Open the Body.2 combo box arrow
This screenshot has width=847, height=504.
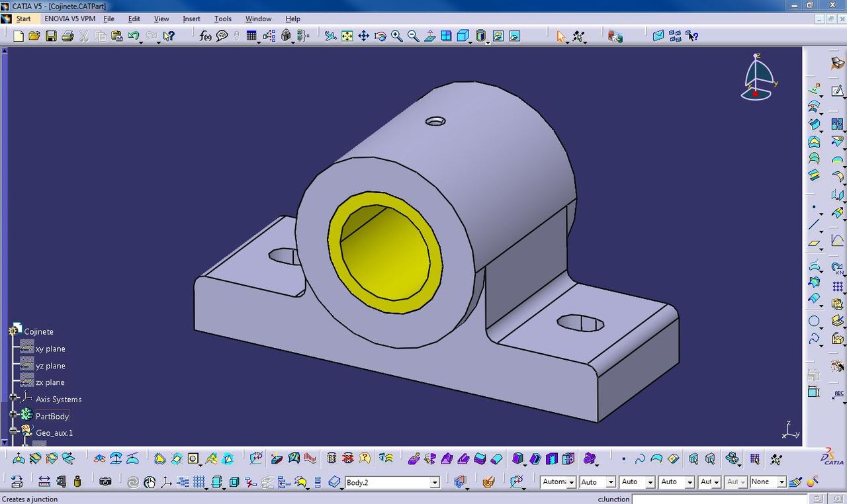tap(435, 483)
